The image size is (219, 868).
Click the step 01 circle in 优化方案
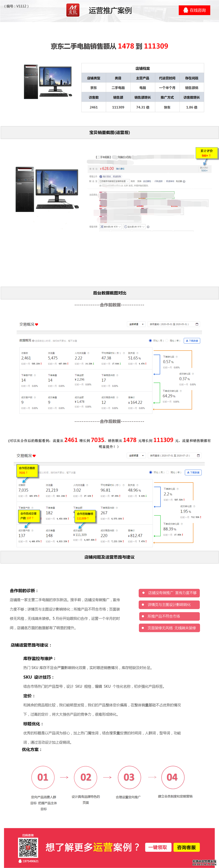[43, 777]
